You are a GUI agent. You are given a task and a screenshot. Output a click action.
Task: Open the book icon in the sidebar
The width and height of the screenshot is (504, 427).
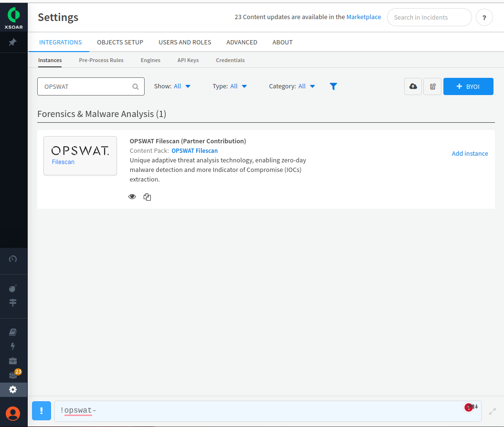point(13,332)
